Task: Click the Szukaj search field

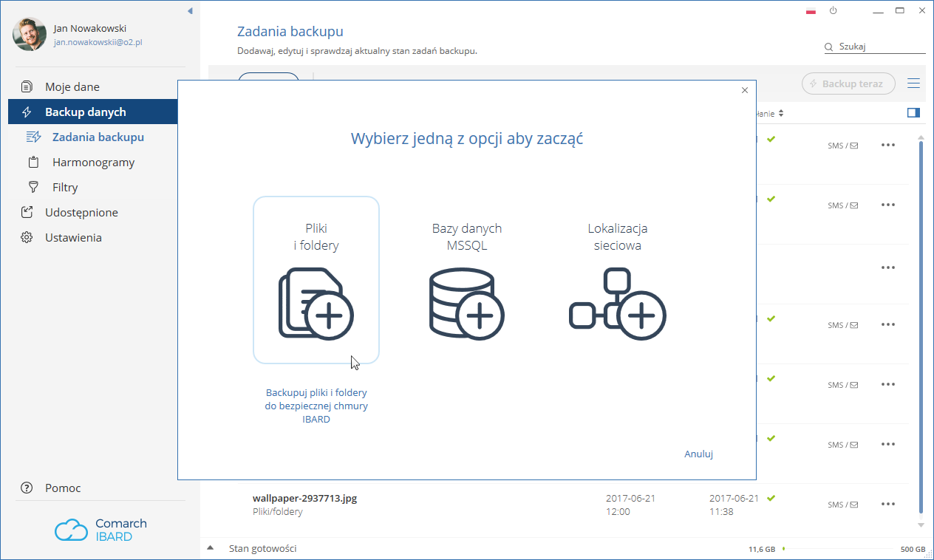Action: tap(879, 47)
